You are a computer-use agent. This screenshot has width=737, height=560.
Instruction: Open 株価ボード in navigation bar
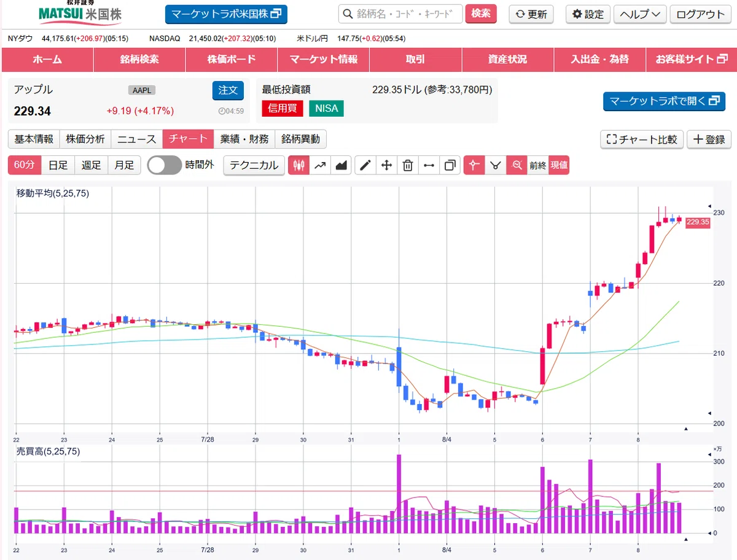(232, 60)
